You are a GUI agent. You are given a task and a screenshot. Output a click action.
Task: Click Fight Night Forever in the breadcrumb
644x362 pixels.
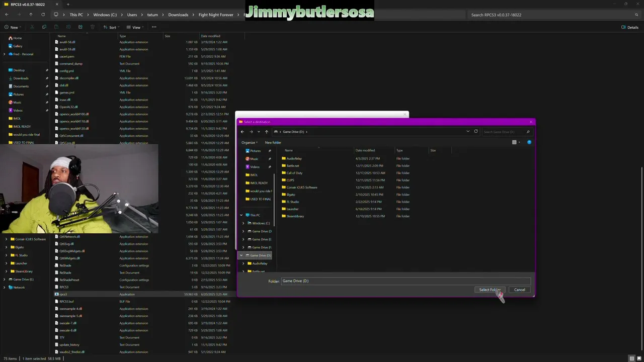[216, 15]
